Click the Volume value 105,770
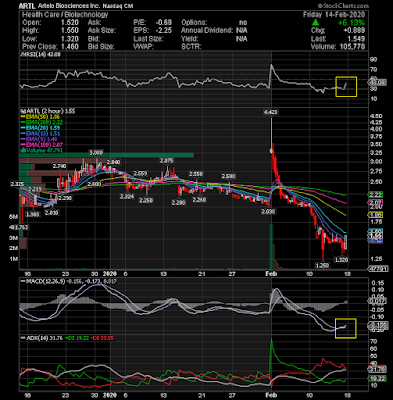Screen dimensions: 393x400 352,47
